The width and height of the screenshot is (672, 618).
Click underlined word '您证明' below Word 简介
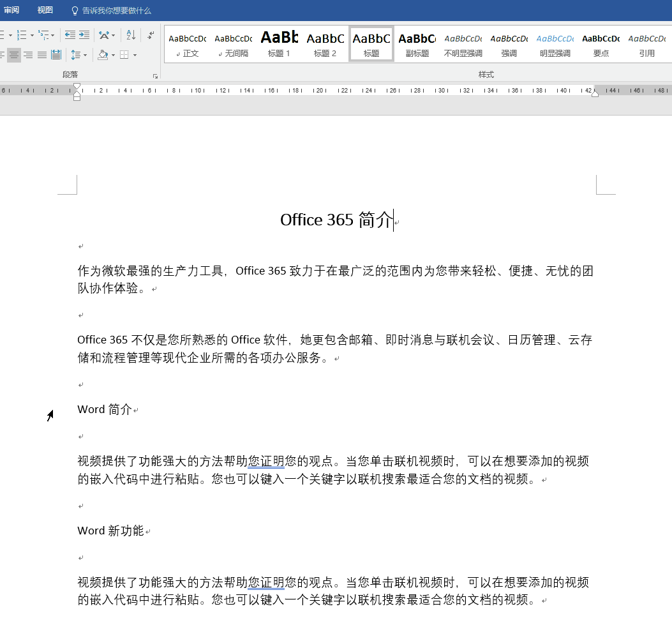266,462
